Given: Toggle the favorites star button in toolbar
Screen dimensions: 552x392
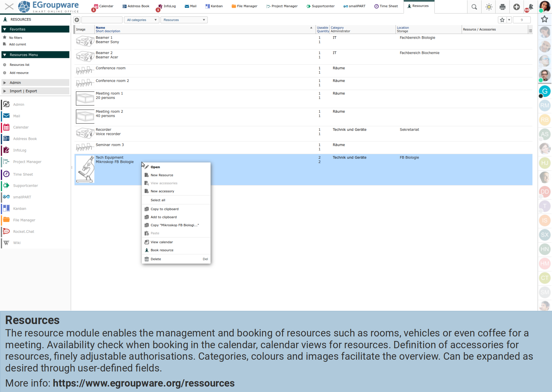Looking at the screenshot, I should [x=502, y=20].
